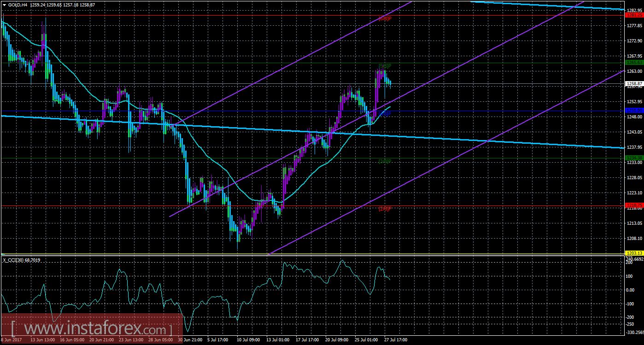Select the yellow 1203.13 price tag
This screenshot has width=644, height=345.
click(x=634, y=253)
